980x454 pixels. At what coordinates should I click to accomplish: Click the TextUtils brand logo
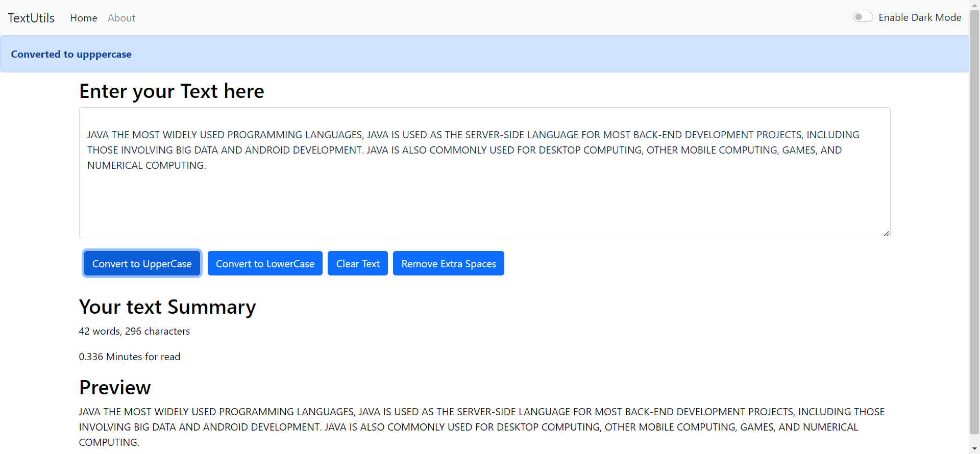31,18
